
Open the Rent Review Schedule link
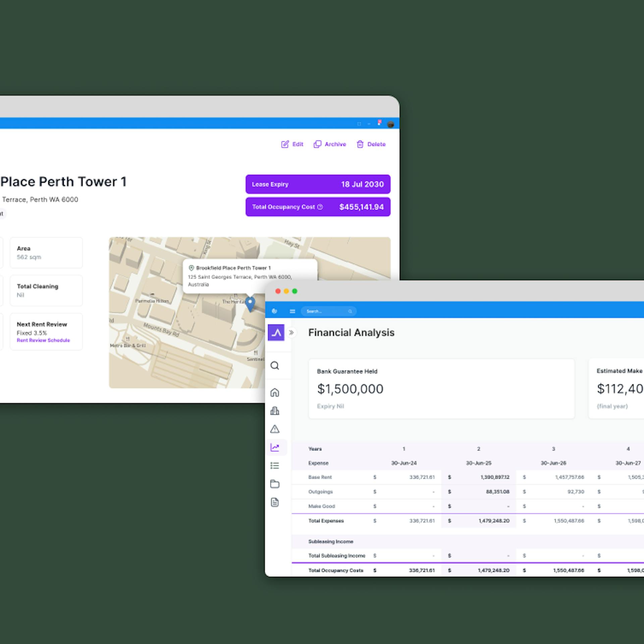point(43,340)
